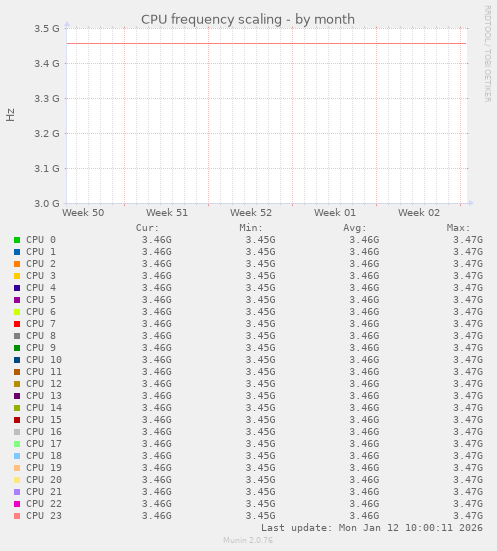This screenshot has height=551, width=497.
Task: Select the CPU 23 legend label
Action: 44,516
